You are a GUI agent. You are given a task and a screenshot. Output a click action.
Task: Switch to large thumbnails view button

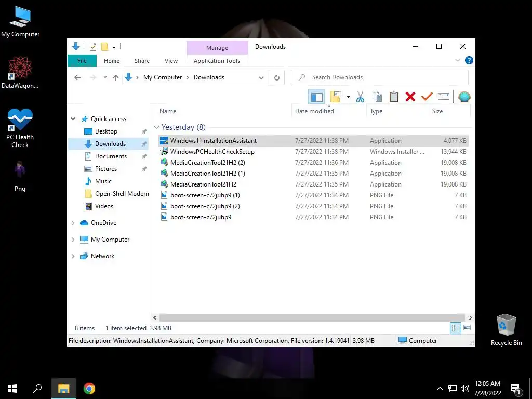tap(467, 328)
